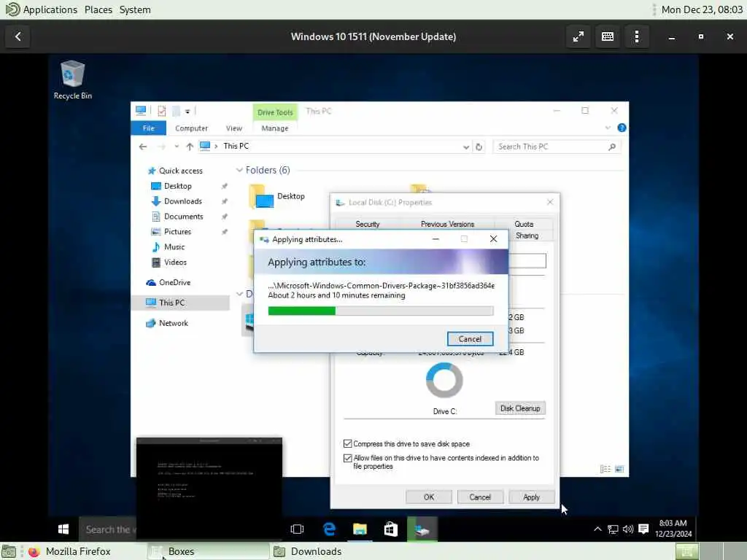
Task: Toggle fullscreen in the Boxes header
Action: coord(578,36)
